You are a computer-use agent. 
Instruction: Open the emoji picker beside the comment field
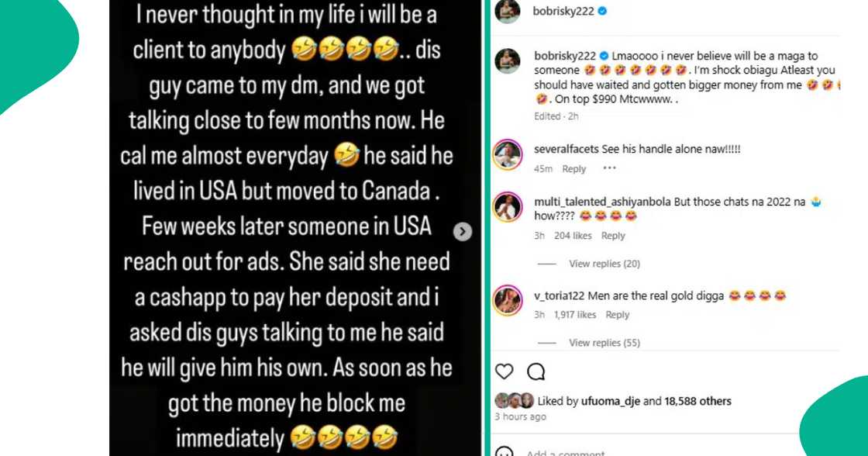504,452
